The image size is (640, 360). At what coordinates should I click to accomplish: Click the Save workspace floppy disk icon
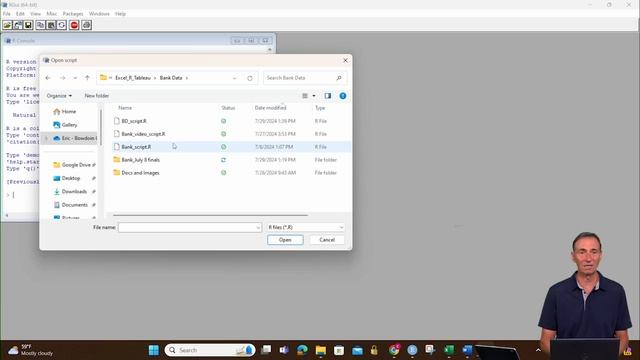(x=28, y=25)
